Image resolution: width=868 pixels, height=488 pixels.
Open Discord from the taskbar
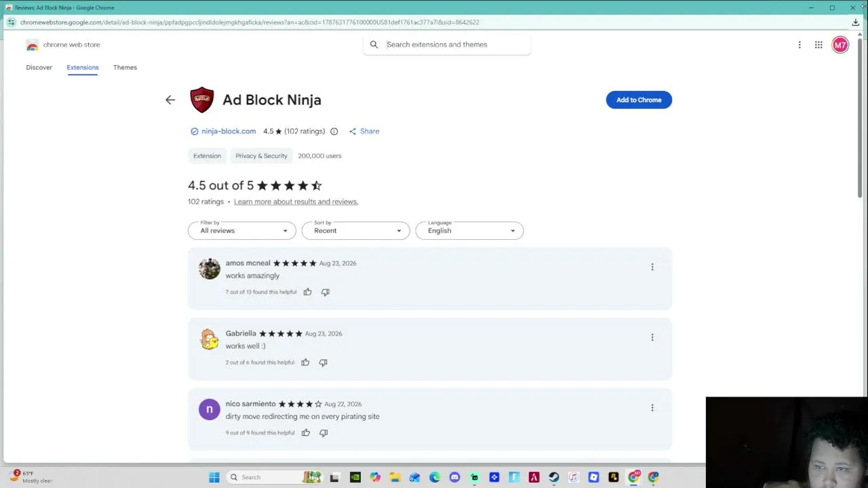[454, 478]
